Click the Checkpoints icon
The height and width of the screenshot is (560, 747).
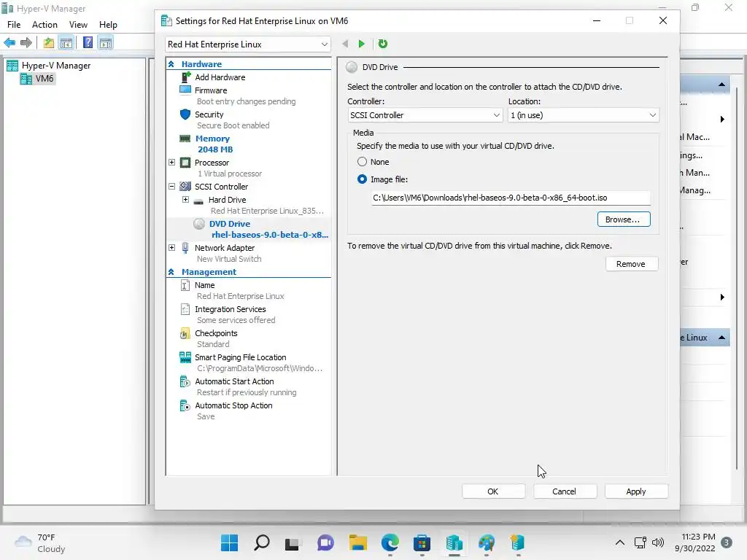[185, 333]
